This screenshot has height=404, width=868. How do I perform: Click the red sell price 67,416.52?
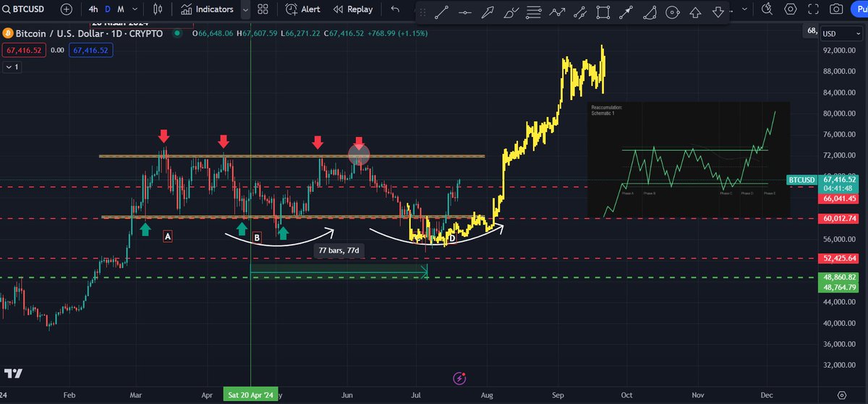(x=23, y=51)
